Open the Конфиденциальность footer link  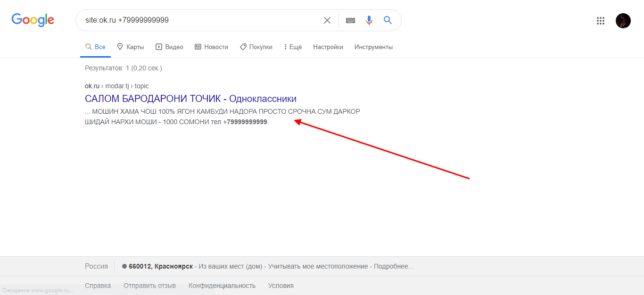222,286
